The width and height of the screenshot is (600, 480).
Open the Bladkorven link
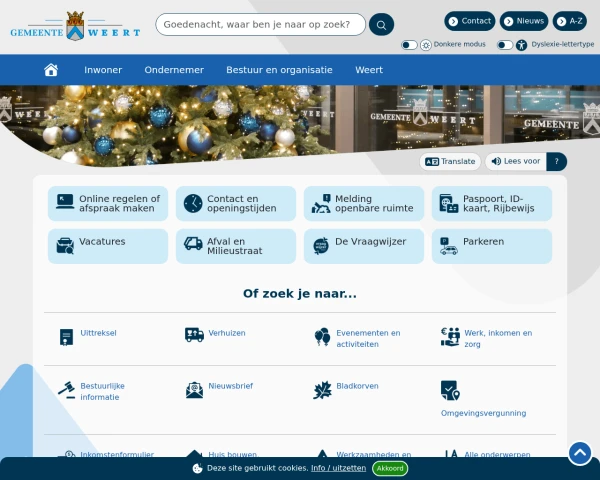(x=357, y=386)
